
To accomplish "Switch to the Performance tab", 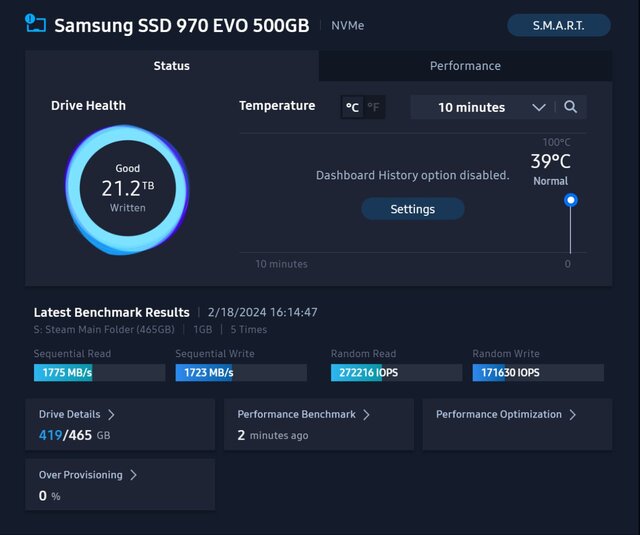I will point(465,66).
